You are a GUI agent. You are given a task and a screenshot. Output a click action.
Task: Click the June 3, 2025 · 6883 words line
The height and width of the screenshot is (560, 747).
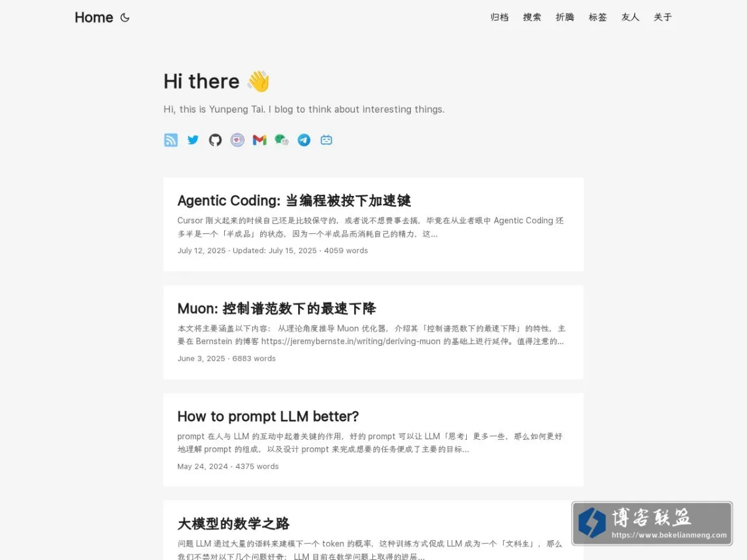(227, 358)
